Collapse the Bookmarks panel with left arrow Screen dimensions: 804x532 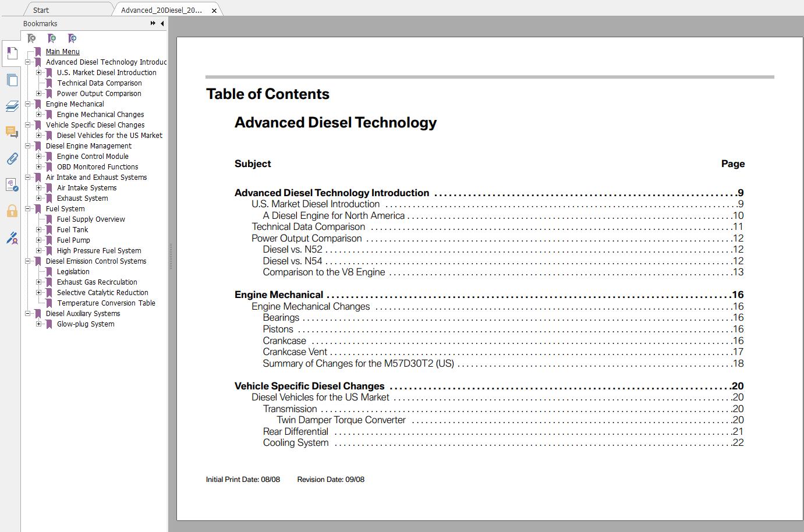click(162, 24)
